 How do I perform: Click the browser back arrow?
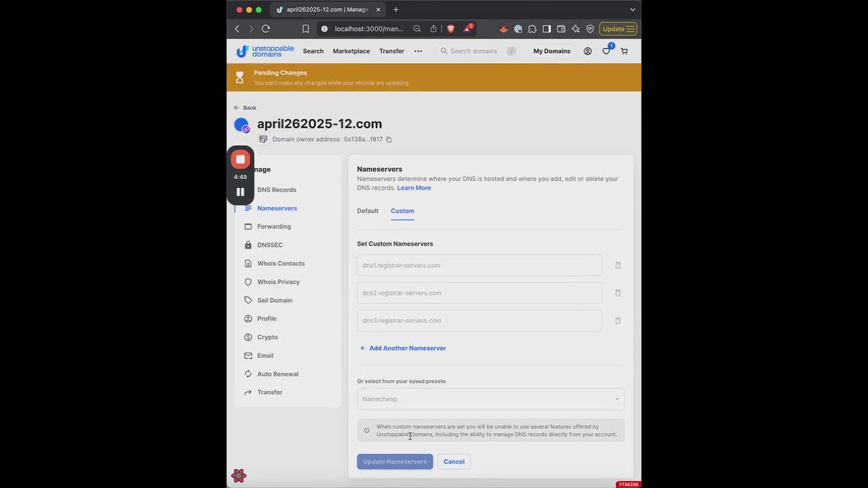coord(237,28)
